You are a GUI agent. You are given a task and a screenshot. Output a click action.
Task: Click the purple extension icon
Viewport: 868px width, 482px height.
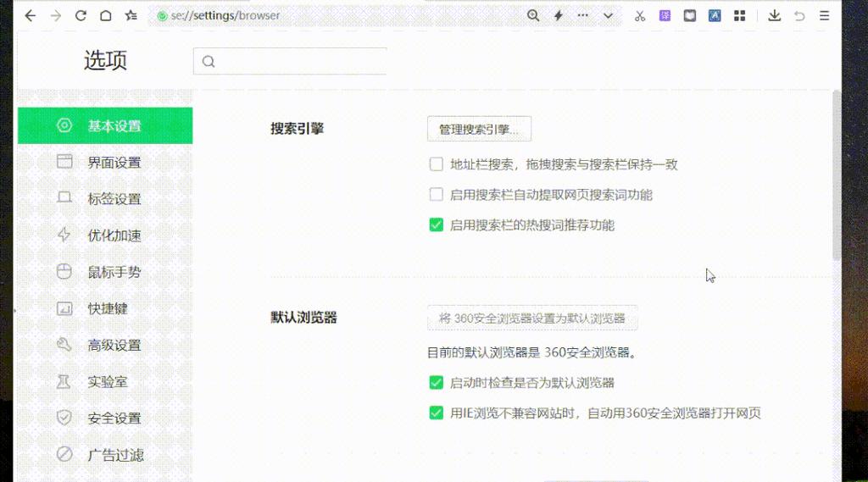click(665, 15)
